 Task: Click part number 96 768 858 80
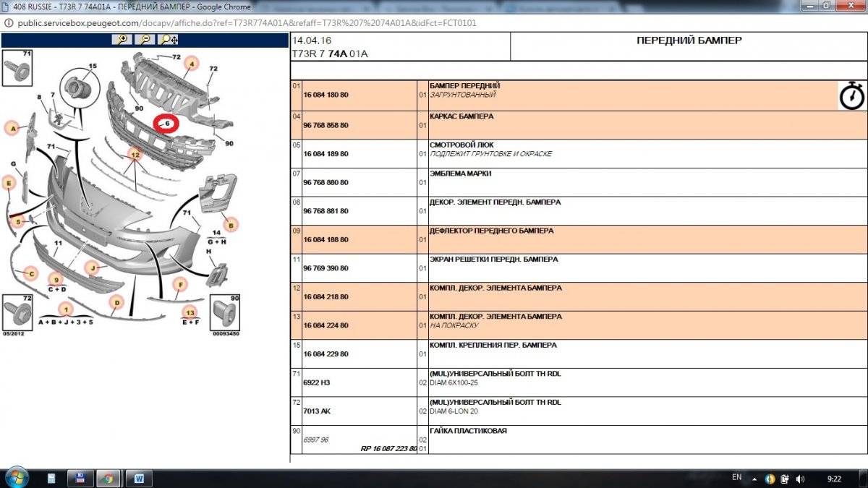[325, 125]
